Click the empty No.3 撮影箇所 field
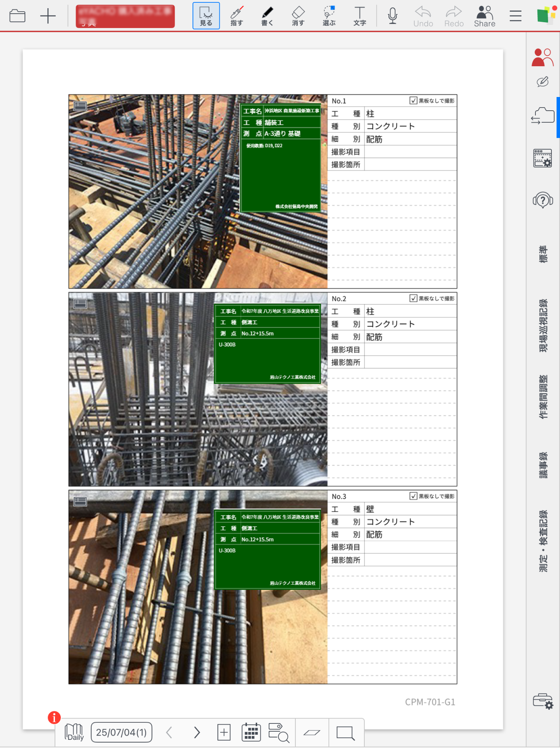 coord(410,560)
